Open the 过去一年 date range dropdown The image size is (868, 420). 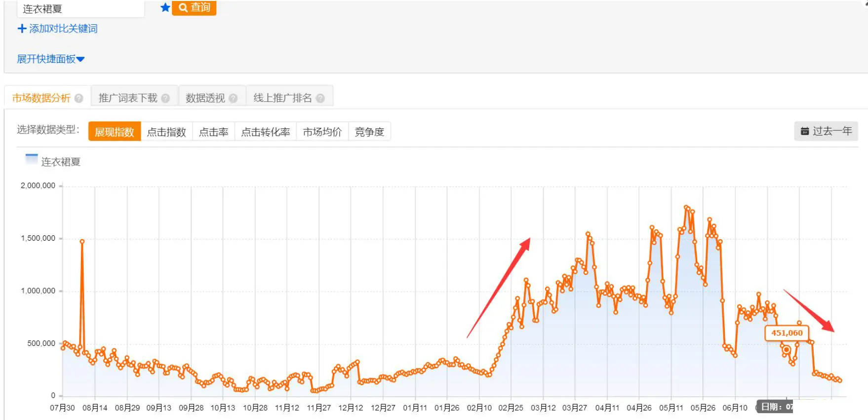coord(826,131)
